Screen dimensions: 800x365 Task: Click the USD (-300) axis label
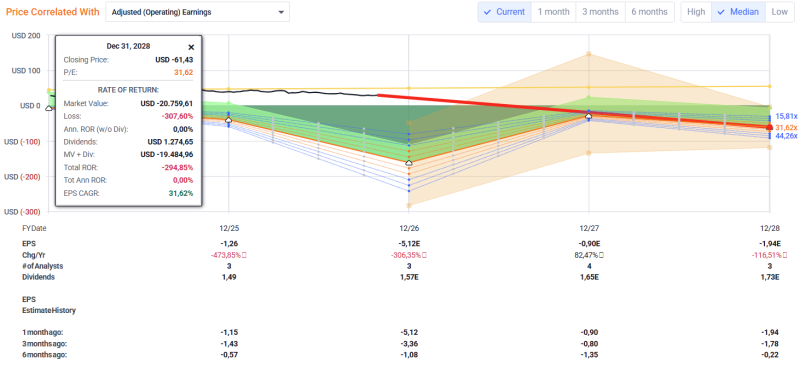pyautogui.click(x=21, y=211)
